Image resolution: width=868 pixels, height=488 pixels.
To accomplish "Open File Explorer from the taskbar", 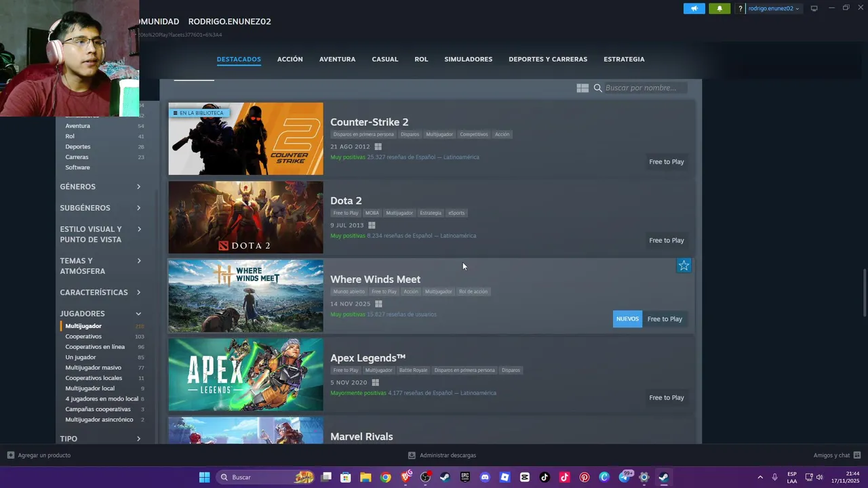I will 366,477.
